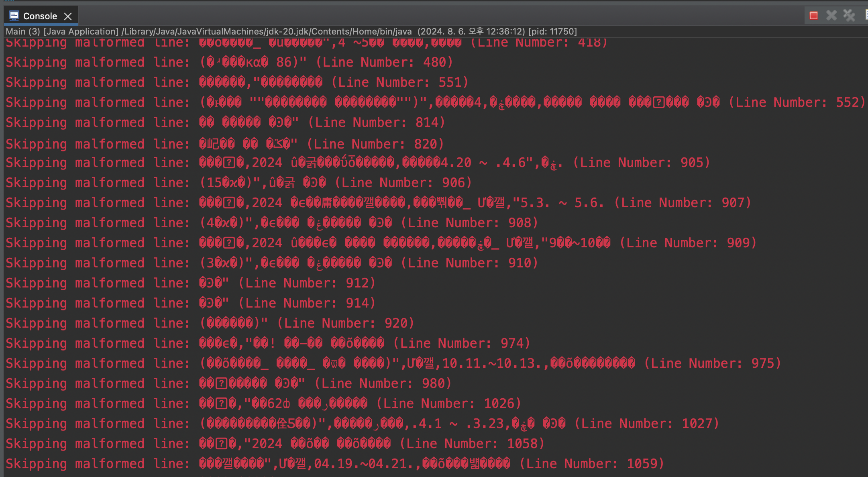The width and height of the screenshot is (868, 477).
Task: Select the Console tab label
Action: 40,16
